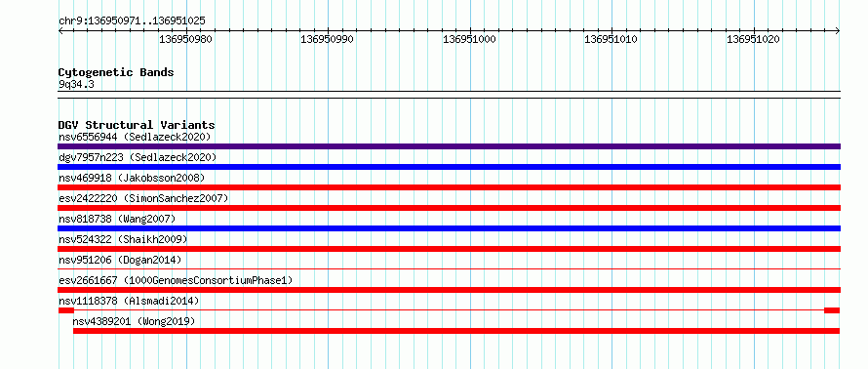This screenshot has height=369, width=868.
Task: Click ruler position 136950980
Action: pyautogui.click(x=185, y=39)
